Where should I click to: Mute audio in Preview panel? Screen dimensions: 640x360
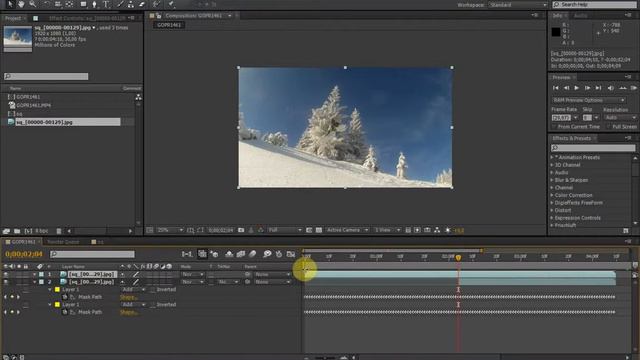pyautogui.click(x=611, y=88)
